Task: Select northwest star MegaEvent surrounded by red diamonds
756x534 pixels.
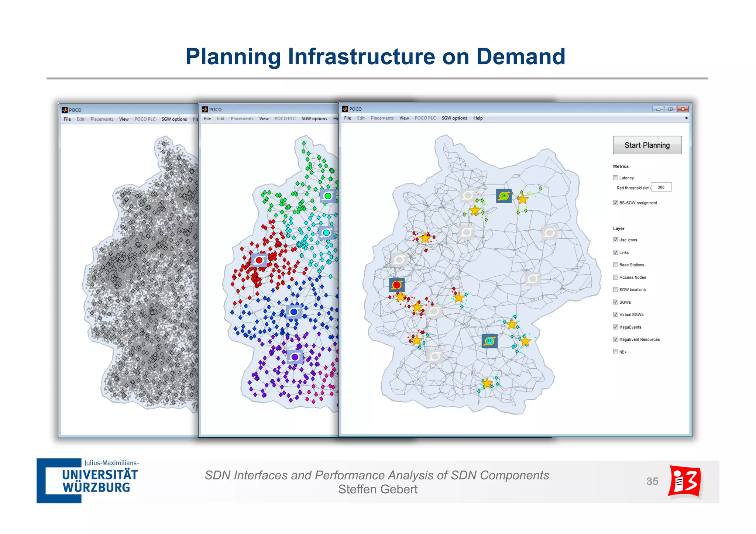Action: click(425, 238)
